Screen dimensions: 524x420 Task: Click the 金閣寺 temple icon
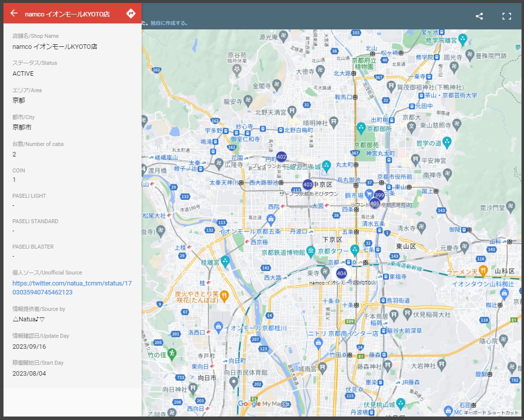pyautogui.click(x=277, y=86)
